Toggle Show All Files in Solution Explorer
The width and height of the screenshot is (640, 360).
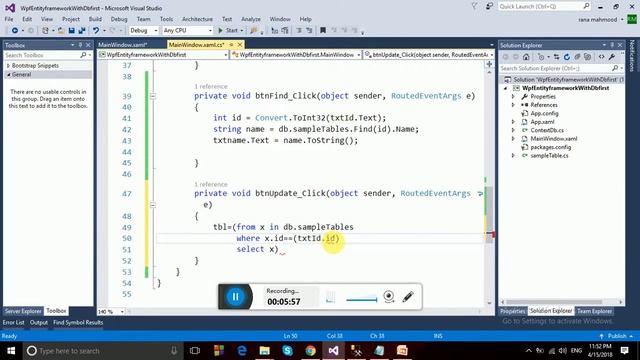(587, 57)
